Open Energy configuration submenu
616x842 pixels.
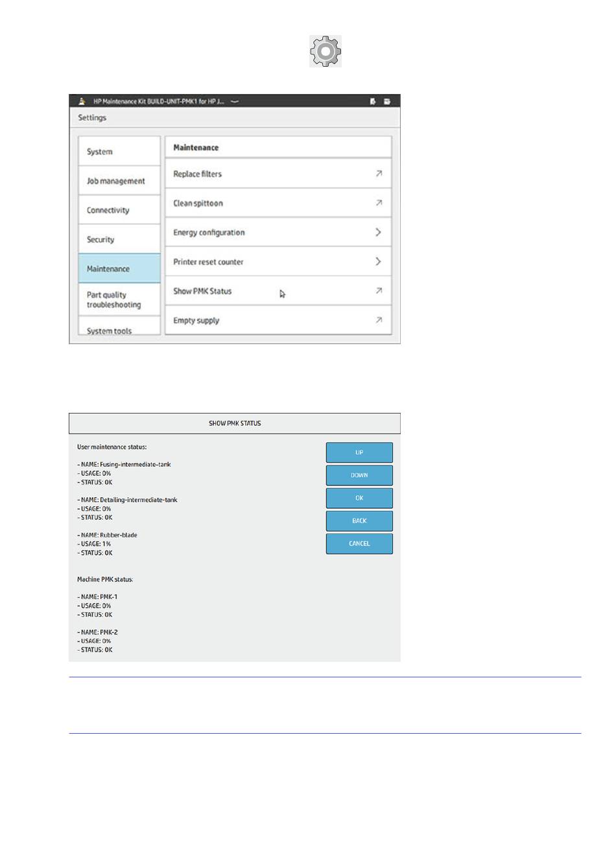tap(278, 232)
